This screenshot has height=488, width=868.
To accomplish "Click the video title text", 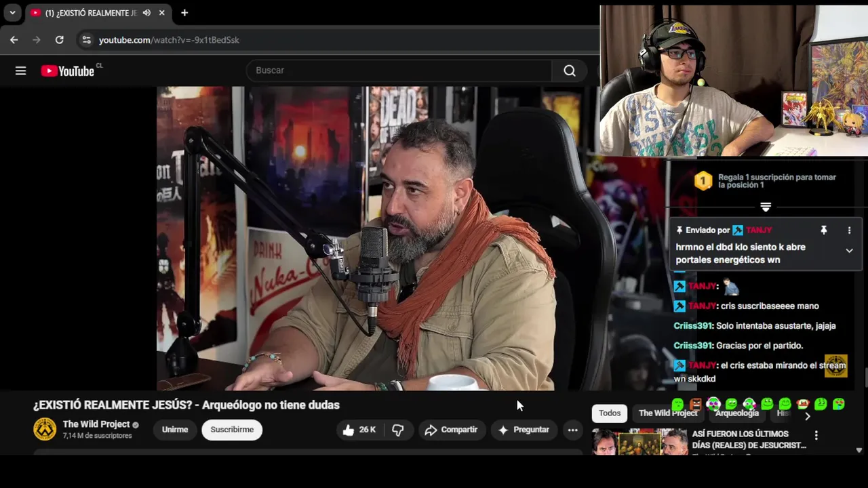I will coord(186,405).
